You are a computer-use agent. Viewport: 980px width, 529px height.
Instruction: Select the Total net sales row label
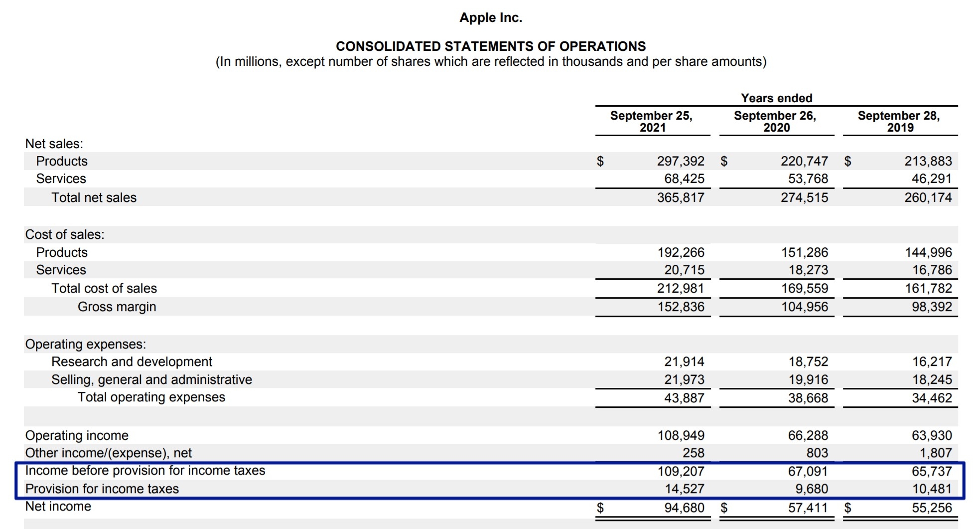pyautogui.click(x=94, y=197)
